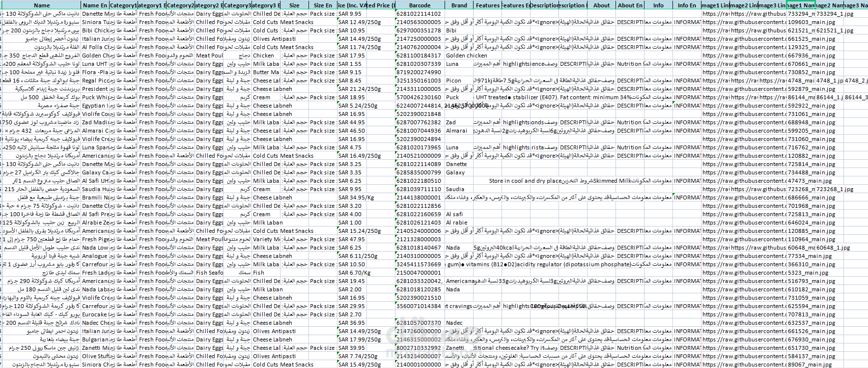This screenshot has height=368, width=868.
Task: Select the Zanetti brand cell
Action: tap(459, 348)
